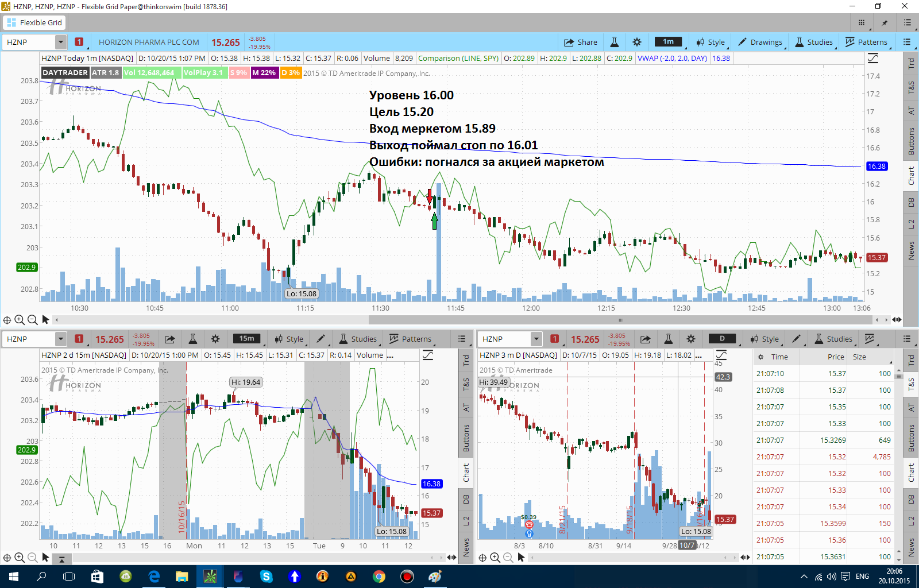Toggle the collapse arrows right of 15m chart scrollbar
919x588 pixels.
tap(451, 558)
